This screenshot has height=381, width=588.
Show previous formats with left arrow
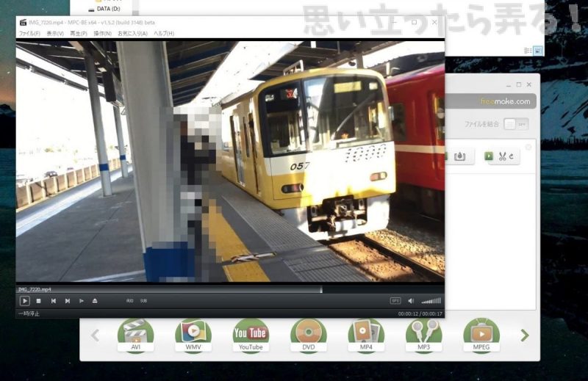pyautogui.click(x=96, y=335)
